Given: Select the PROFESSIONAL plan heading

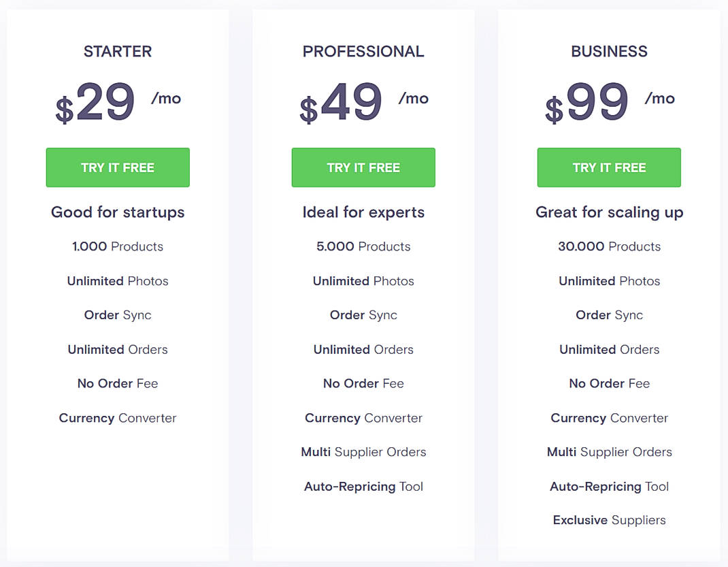Looking at the screenshot, I should tap(363, 51).
